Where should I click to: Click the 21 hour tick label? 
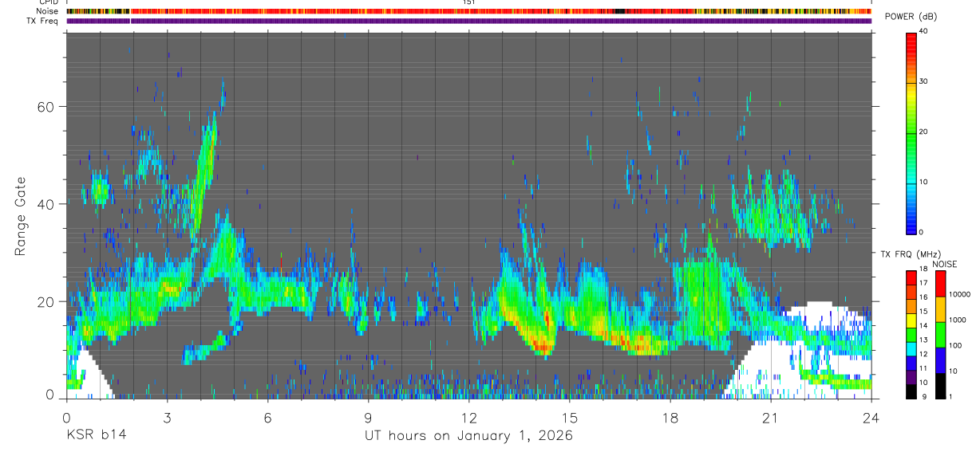point(771,417)
